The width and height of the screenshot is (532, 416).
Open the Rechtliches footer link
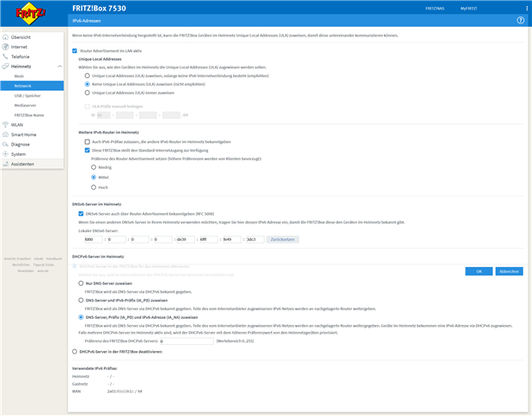(x=21, y=264)
